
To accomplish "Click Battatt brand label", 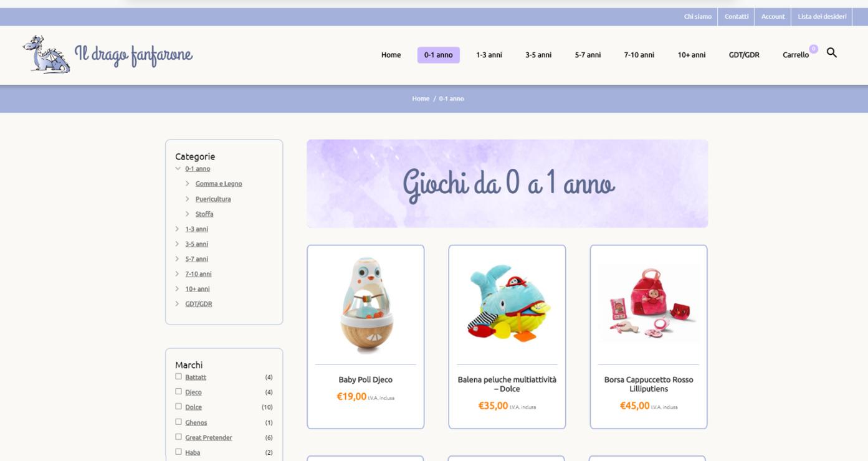I will pos(196,377).
